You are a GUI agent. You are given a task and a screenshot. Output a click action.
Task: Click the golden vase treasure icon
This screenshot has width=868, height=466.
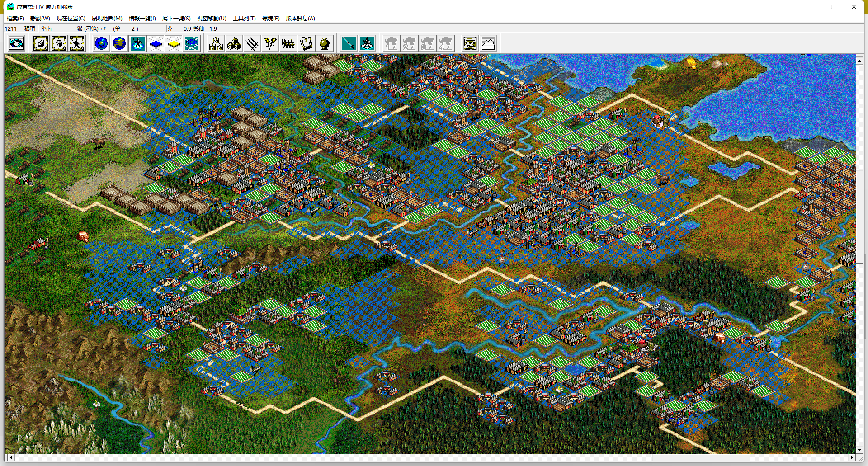point(325,44)
